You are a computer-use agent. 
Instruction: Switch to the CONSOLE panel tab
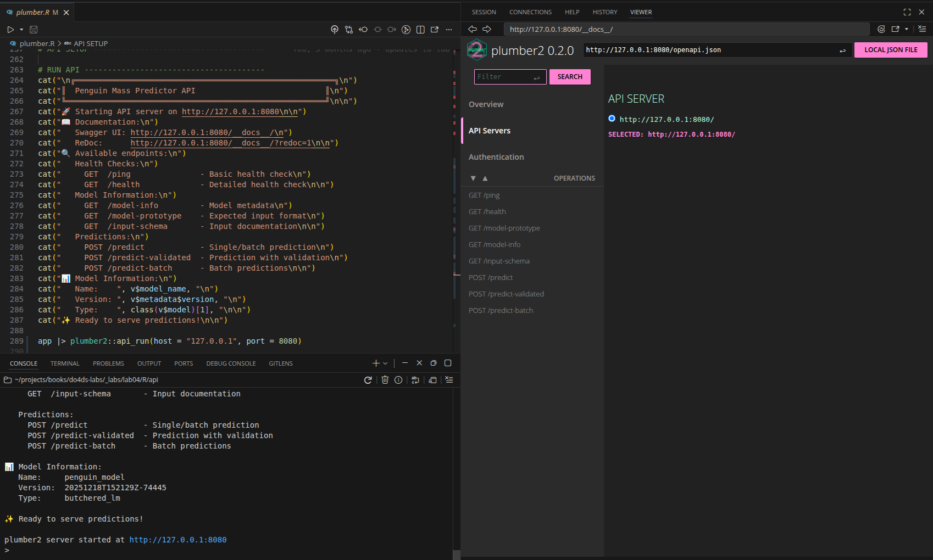[x=24, y=363]
